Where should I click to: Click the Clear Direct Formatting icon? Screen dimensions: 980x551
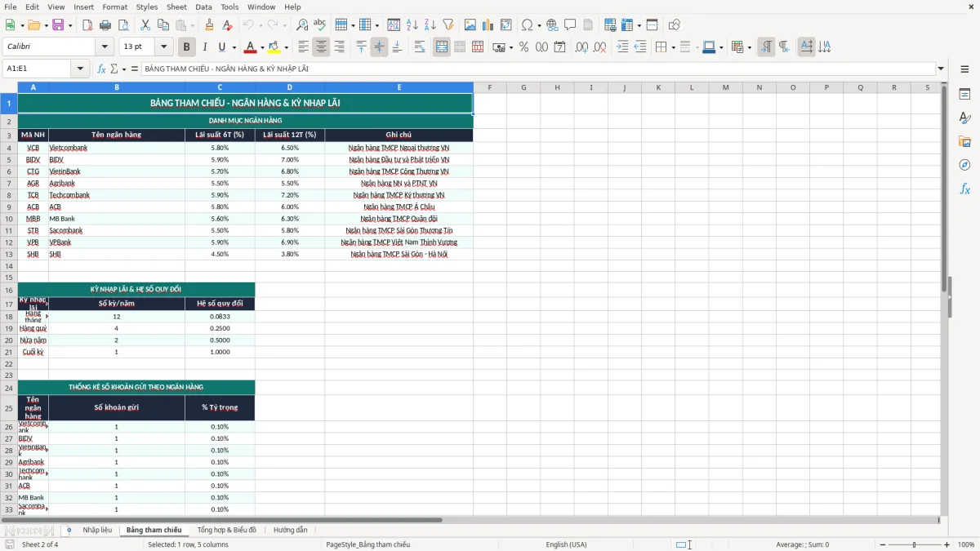coord(227,25)
